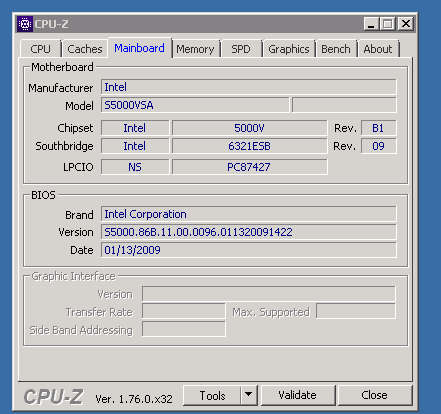This screenshot has width=441, height=414.
Task: Click the CPU-Z title bar icon
Action: point(25,24)
